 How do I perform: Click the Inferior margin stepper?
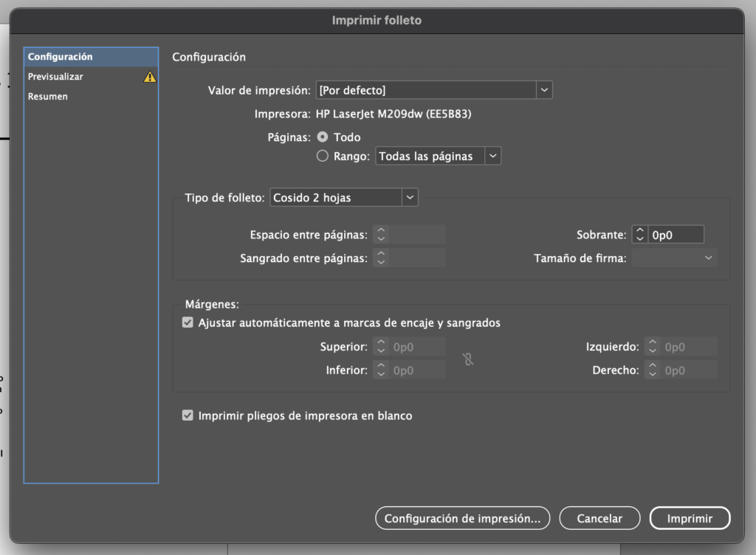tap(381, 370)
